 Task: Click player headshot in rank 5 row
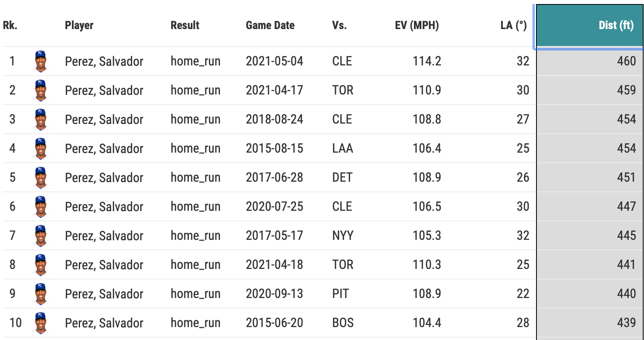click(40, 178)
